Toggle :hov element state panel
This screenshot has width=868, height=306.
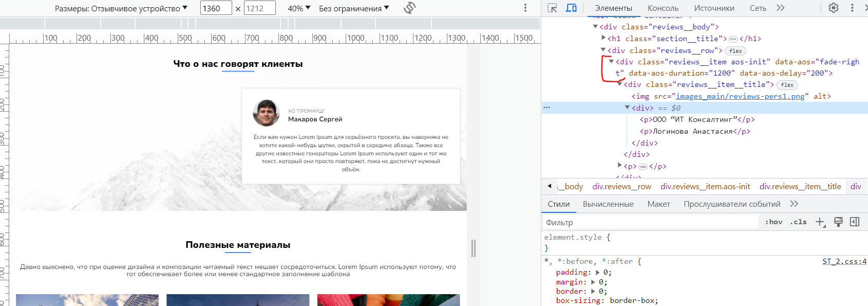tap(773, 222)
